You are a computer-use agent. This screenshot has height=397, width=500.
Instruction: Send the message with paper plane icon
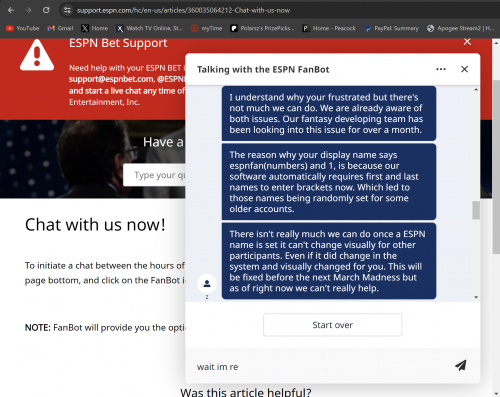[461, 366]
